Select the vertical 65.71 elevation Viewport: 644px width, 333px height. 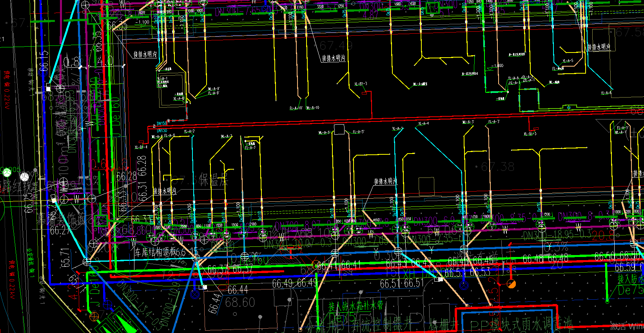coord(65,257)
